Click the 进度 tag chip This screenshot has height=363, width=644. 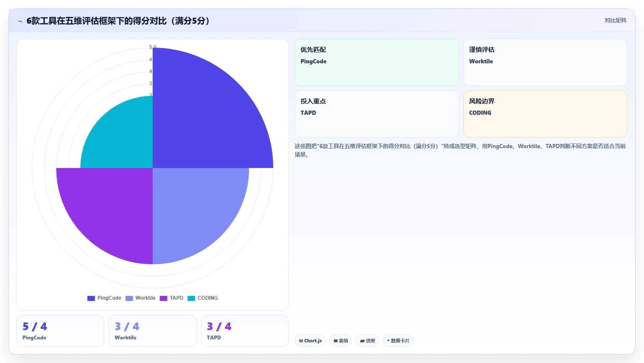tap(367, 341)
